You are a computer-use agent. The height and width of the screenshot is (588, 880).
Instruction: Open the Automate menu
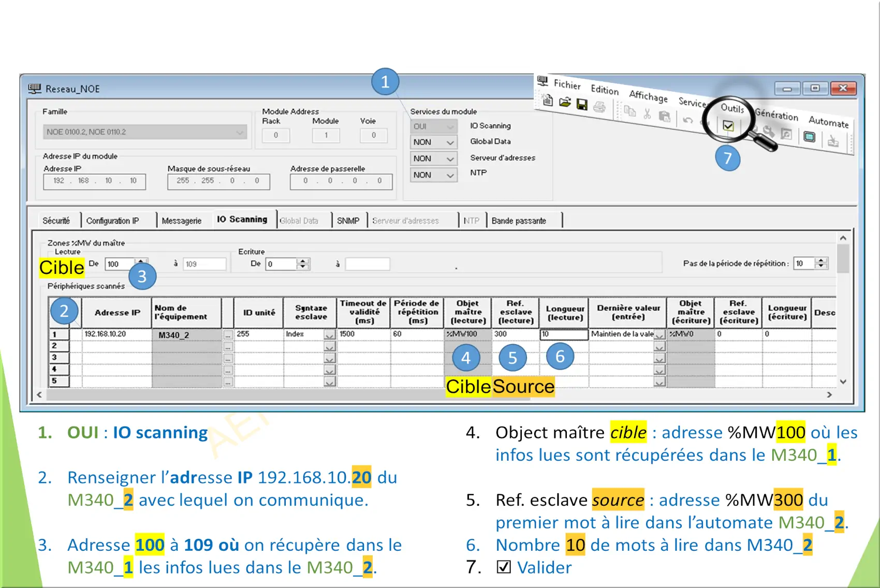[x=828, y=122]
